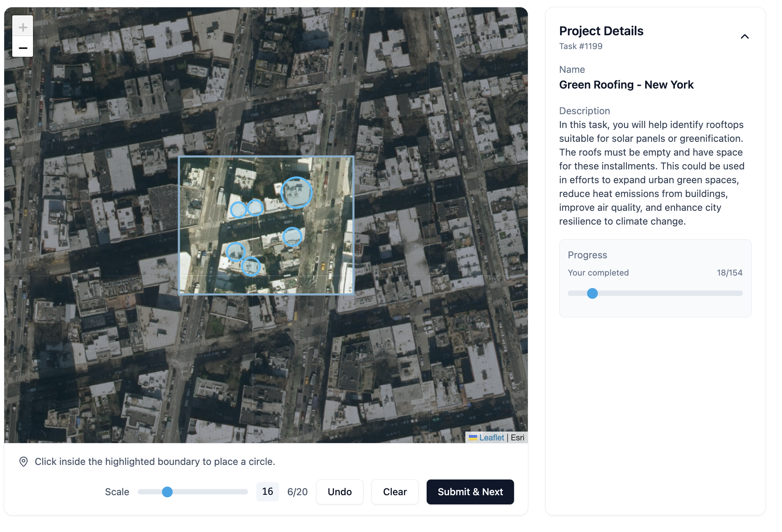Click the right circle of the small upper pair
This screenshot has height=532, width=782.
pos(255,208)
